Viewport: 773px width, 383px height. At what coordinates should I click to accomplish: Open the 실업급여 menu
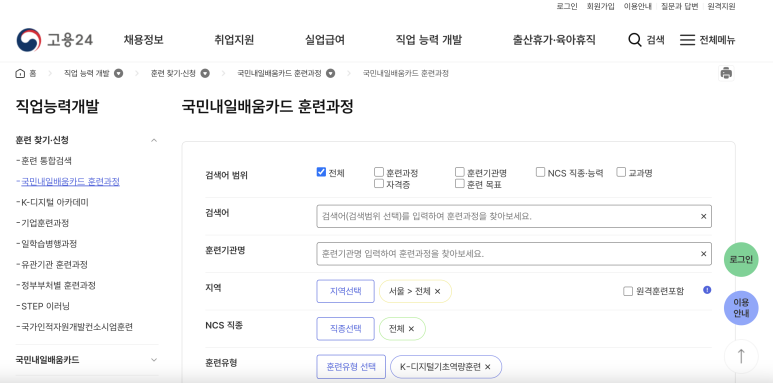325,40
